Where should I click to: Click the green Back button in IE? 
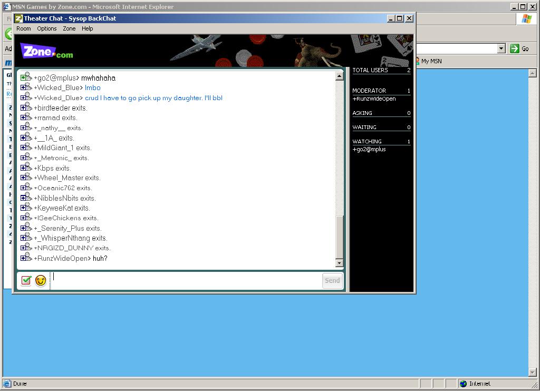(x=8, y=33)
